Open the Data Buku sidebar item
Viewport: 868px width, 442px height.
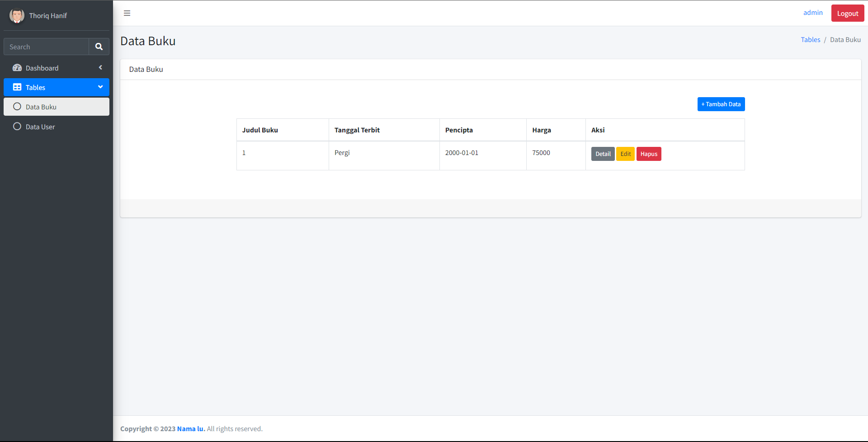pos(41,107)
